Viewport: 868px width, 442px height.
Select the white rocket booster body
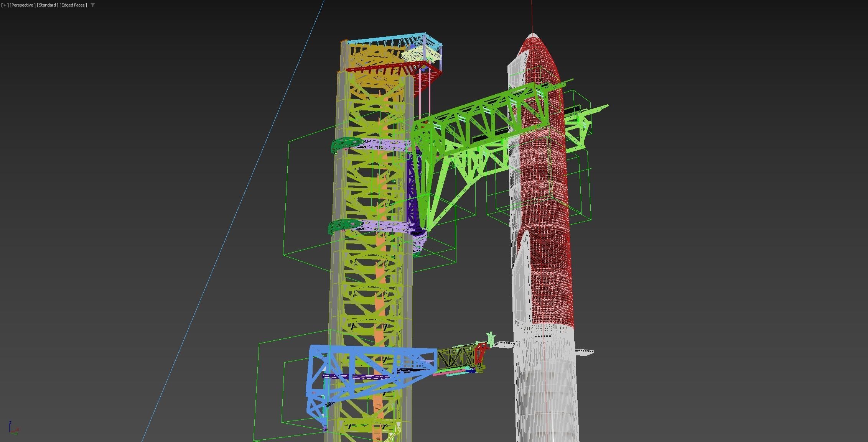[x=547, y=383]
